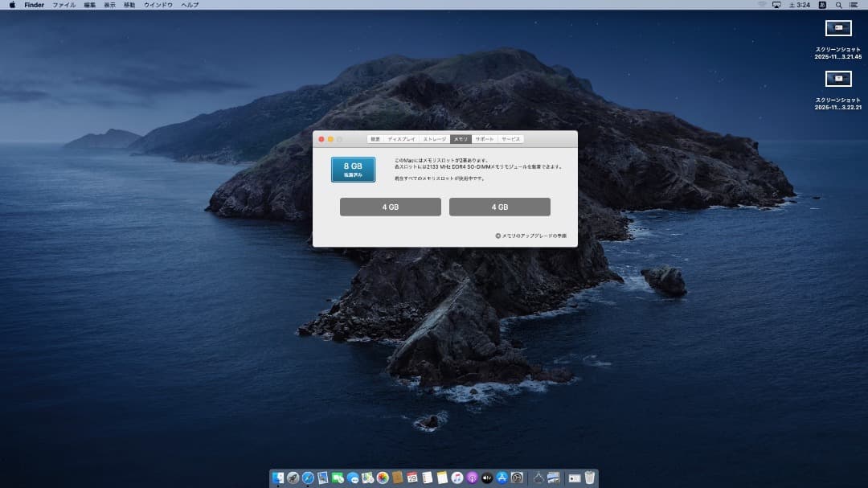Open the Trash in the Dock
This screenshot has height=488, width=868.
[589, 479]
